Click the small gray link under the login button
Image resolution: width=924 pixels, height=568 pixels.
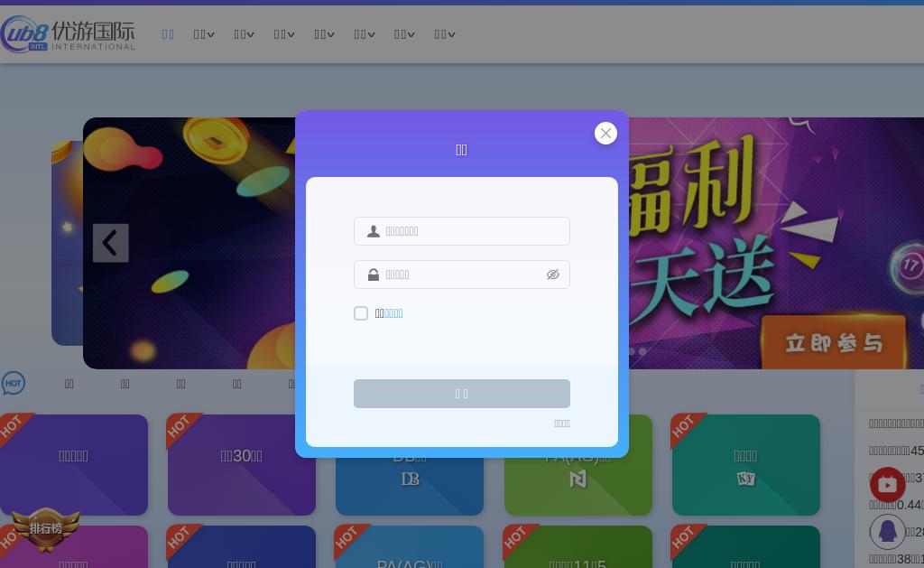pyautogui.click(x=561, y=423)
